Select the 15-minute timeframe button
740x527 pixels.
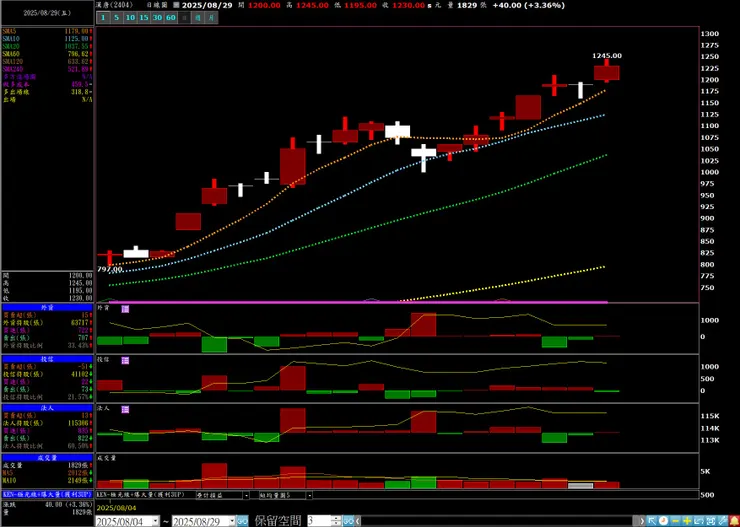click(x=143, y=18)
